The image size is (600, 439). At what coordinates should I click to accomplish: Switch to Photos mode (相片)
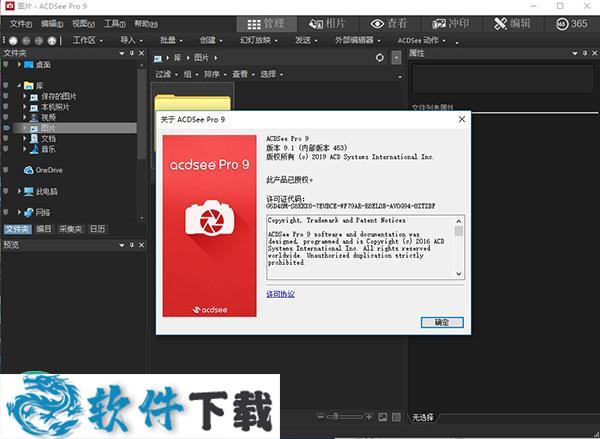coord(328,24)
